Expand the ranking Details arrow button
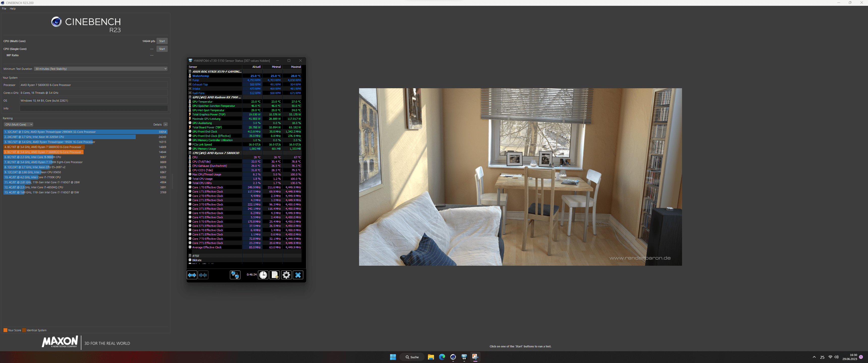Screen dimensions: 868x363 [x=166, y=125]
